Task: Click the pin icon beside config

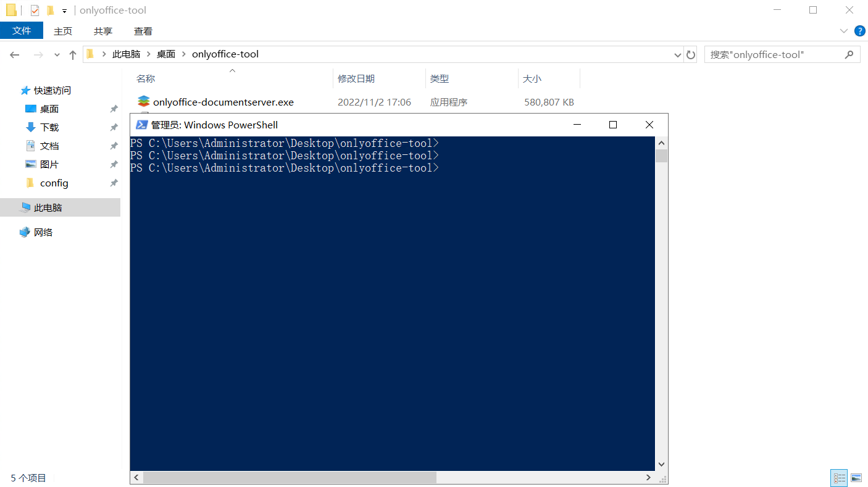Action: coord(114,183)
